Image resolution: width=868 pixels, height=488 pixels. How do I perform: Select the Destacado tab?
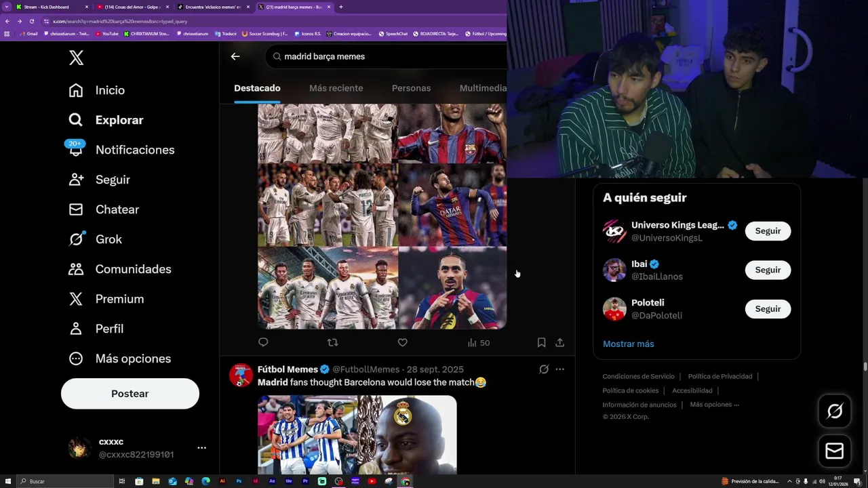tap(257, 88)
